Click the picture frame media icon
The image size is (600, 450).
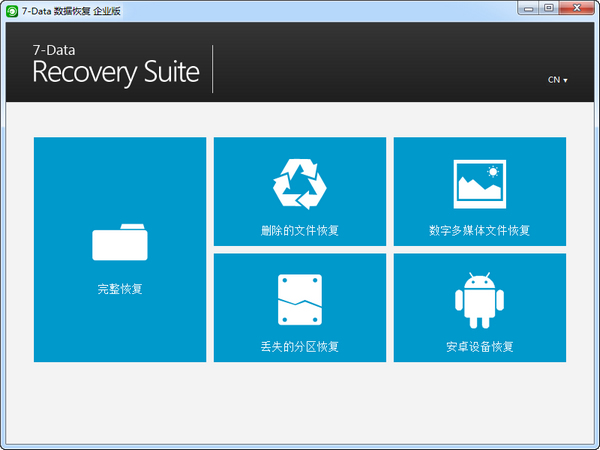click(480, 184)
